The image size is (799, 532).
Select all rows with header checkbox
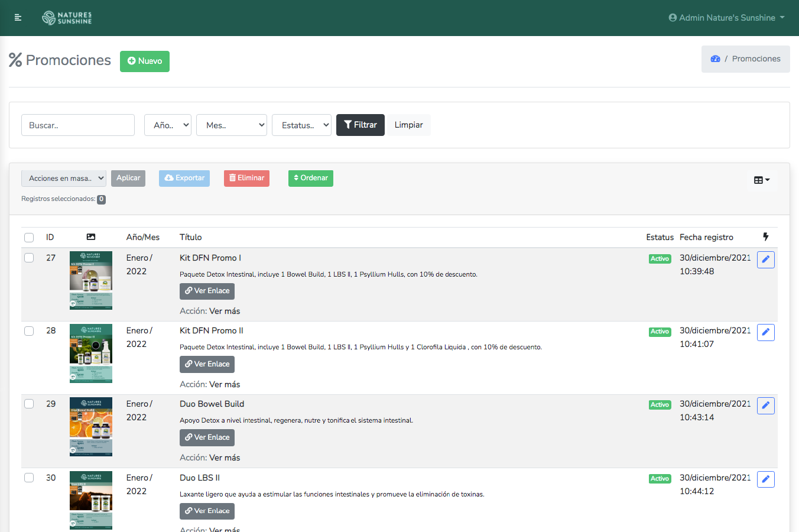29,238
